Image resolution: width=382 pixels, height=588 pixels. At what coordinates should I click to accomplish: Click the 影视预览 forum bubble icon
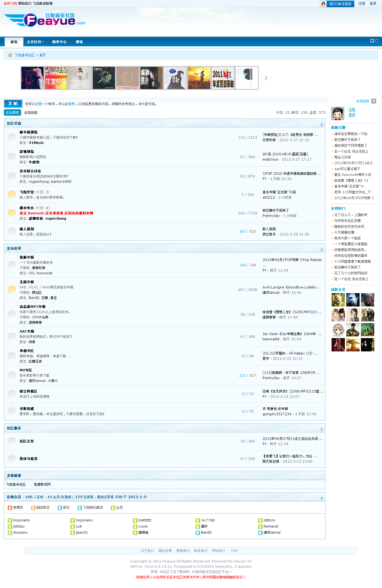coord(12,156)
